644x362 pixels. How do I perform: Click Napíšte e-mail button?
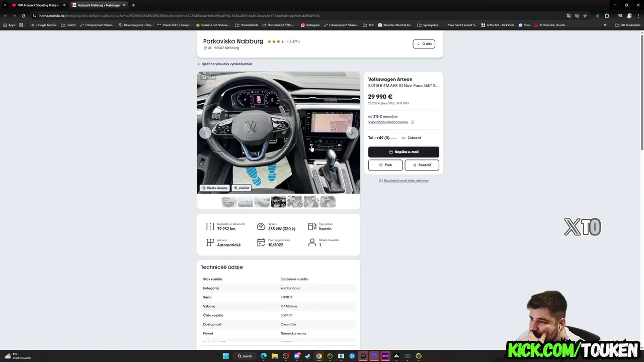tap(404, 152)
